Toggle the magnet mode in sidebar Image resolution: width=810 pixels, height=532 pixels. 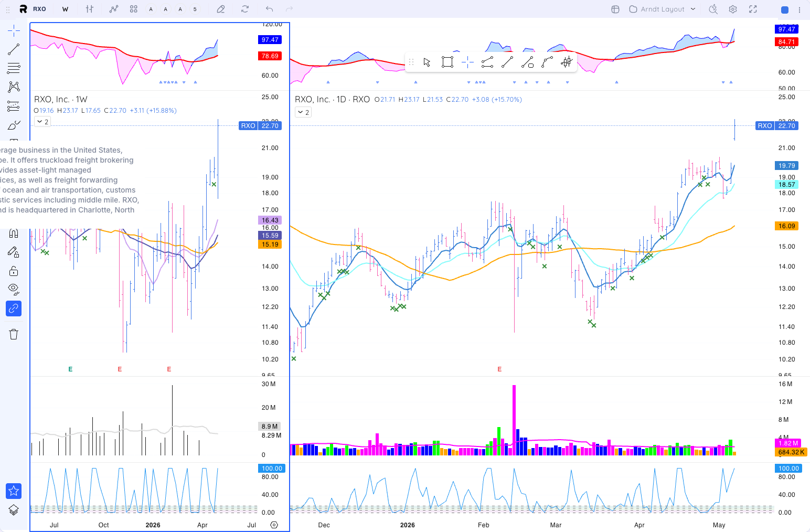point(14,233)
